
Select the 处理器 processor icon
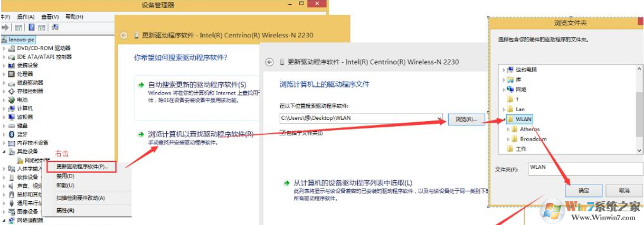(x=12, y=74)
